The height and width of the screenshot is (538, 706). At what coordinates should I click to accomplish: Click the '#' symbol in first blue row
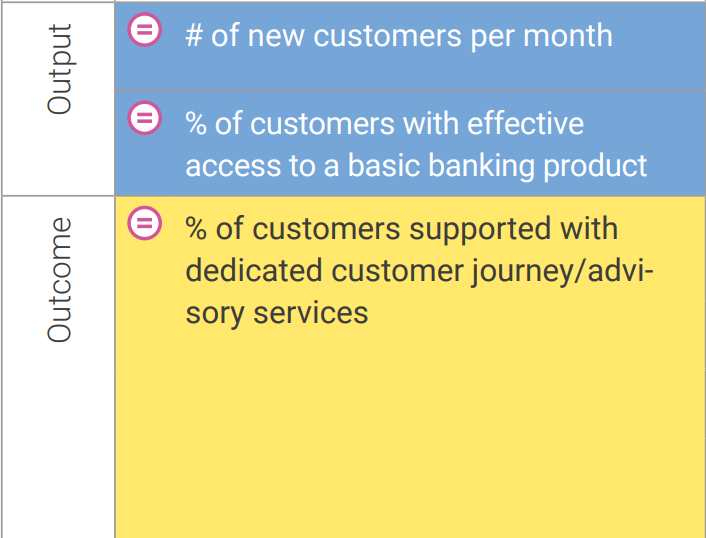[x=194, y=36]
